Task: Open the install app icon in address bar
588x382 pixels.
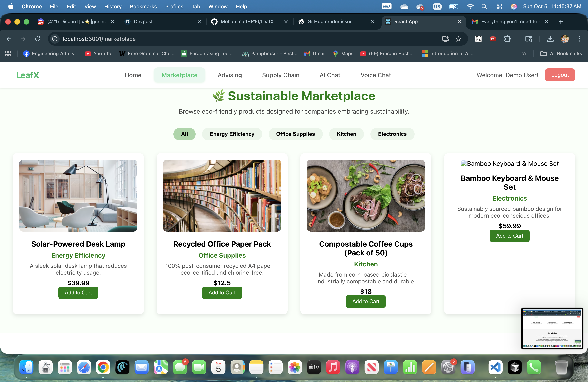Action: [x=445, y=39]
